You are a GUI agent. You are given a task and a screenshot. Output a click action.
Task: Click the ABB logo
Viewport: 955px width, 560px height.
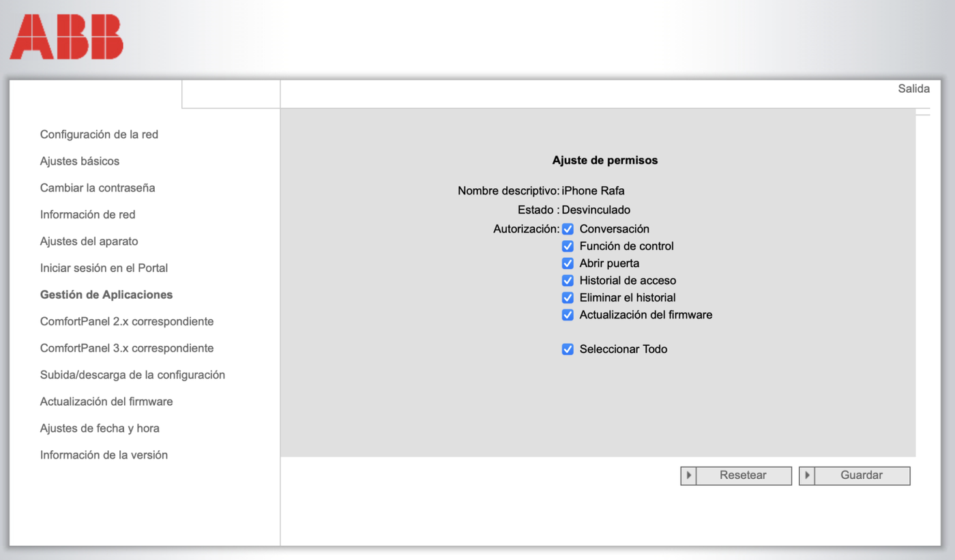66,37
